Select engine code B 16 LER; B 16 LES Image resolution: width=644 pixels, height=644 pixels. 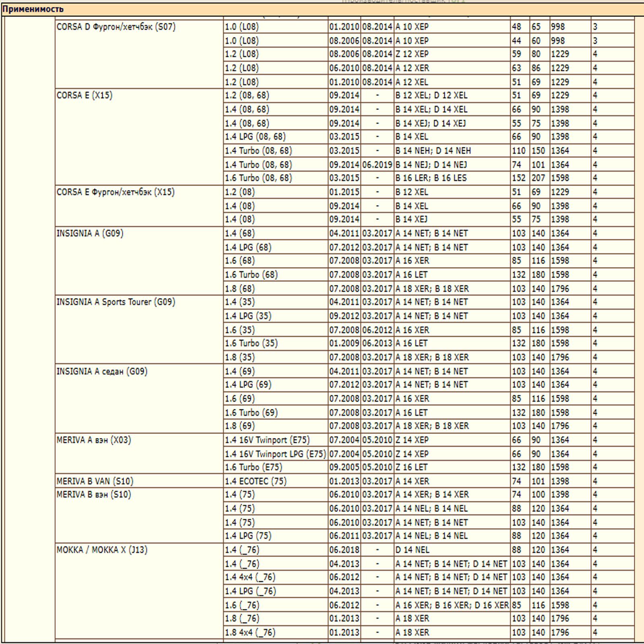tap(431, 178)
